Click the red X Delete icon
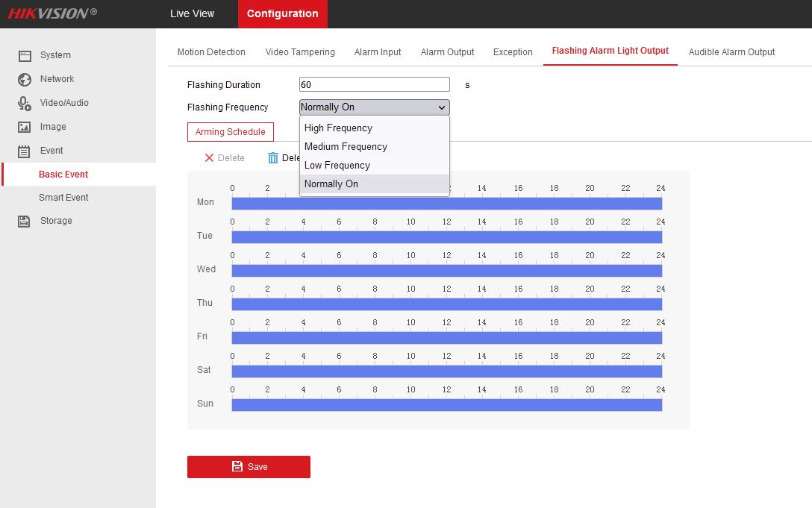This screenshot has height=508, width=812. (x=209, y=158)
